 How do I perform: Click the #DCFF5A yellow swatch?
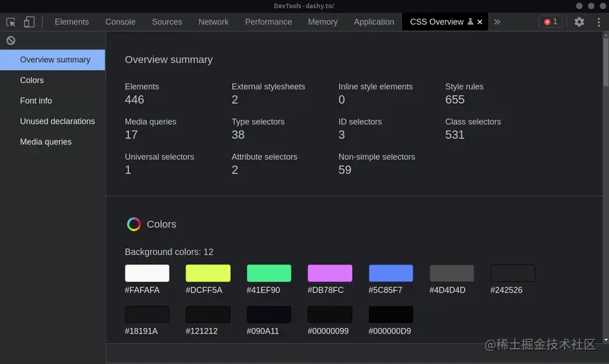coord(208,273)
